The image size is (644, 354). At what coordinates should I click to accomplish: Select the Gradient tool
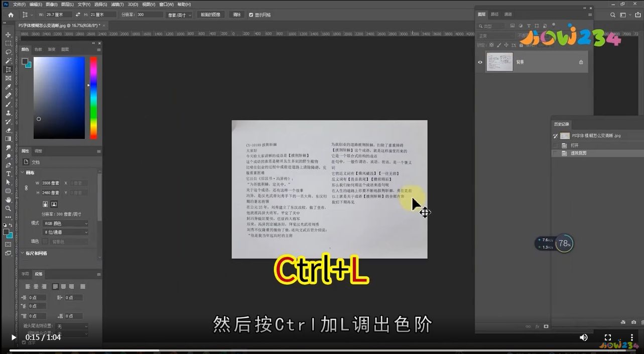(x=8, y=139)
